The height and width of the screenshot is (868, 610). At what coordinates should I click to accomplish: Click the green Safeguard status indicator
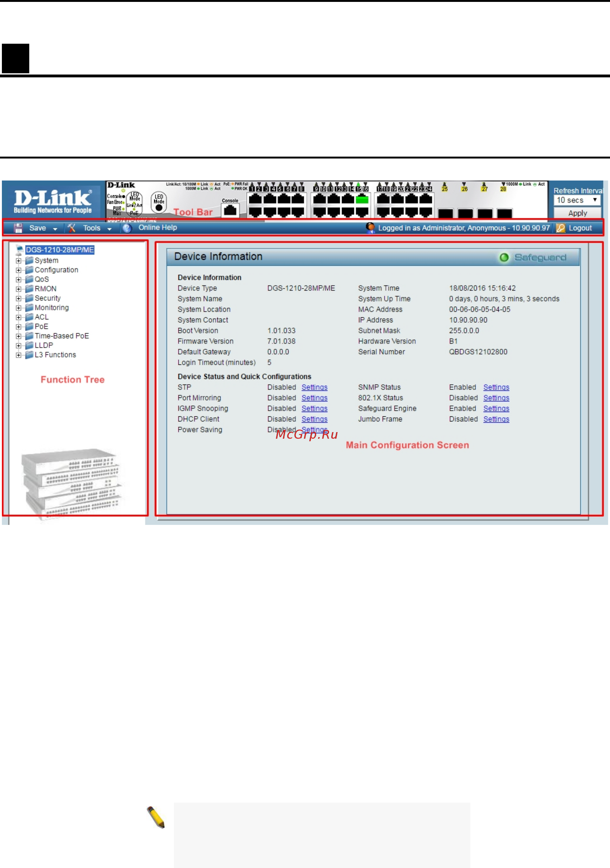[504, 258]
